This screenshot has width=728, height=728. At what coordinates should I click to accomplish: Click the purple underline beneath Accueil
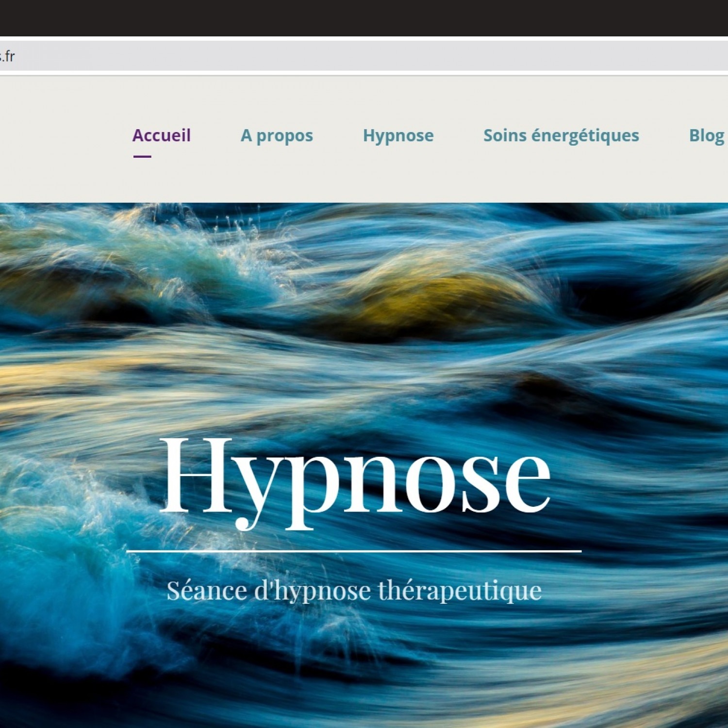(142, 156)
